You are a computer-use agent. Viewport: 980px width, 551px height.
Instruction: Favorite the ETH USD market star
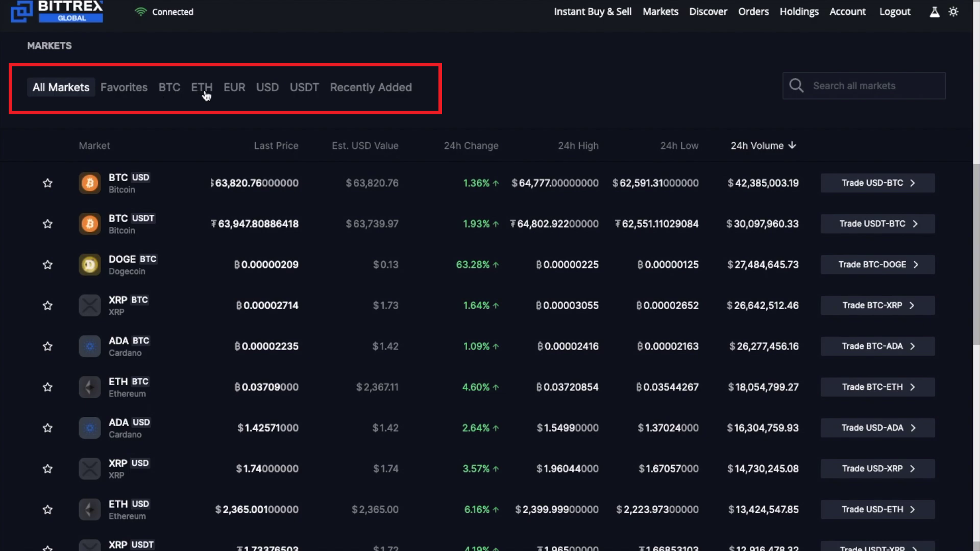click(x=47, y=509)
